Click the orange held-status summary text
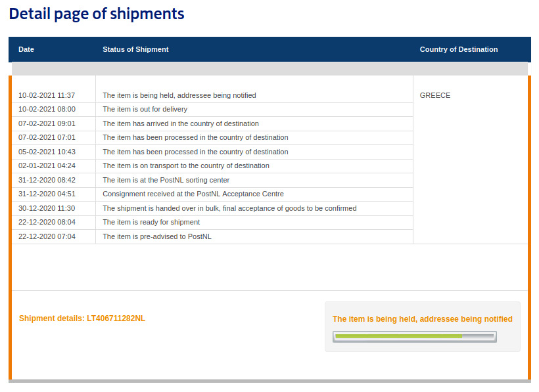 pos(422,319)
